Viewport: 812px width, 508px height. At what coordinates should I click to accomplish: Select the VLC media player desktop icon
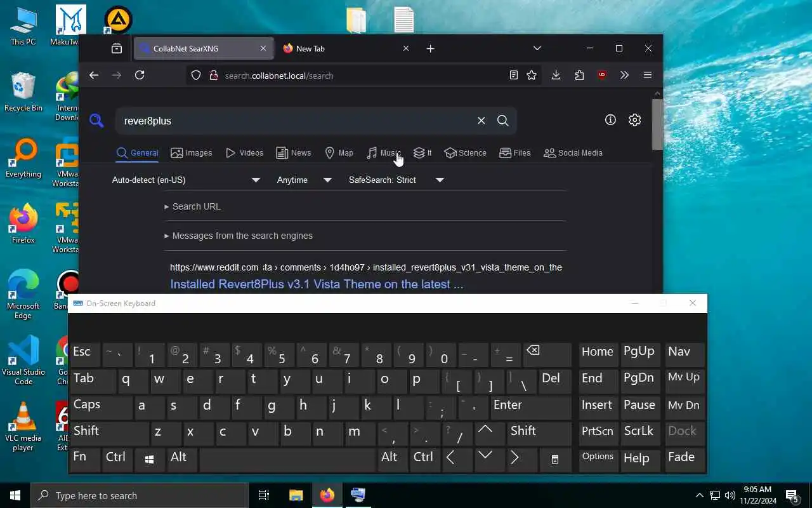(23, 427)
